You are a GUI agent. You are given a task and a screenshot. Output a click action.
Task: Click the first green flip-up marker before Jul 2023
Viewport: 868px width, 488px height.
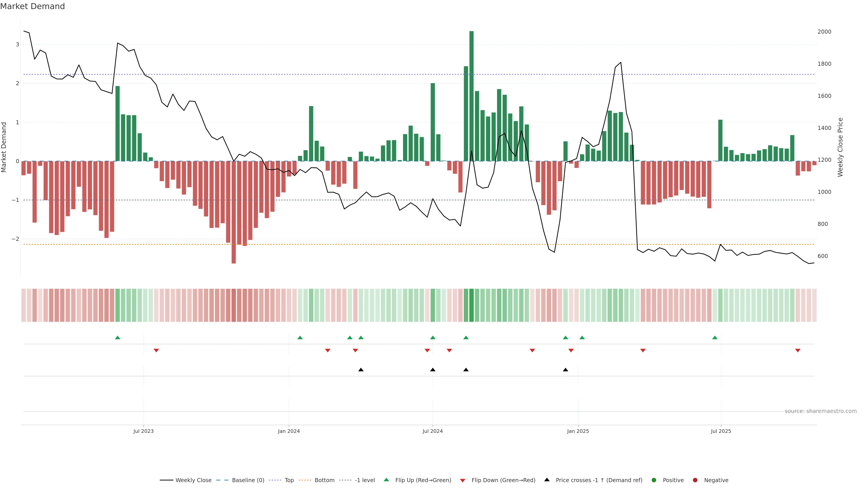coord(118,338)
